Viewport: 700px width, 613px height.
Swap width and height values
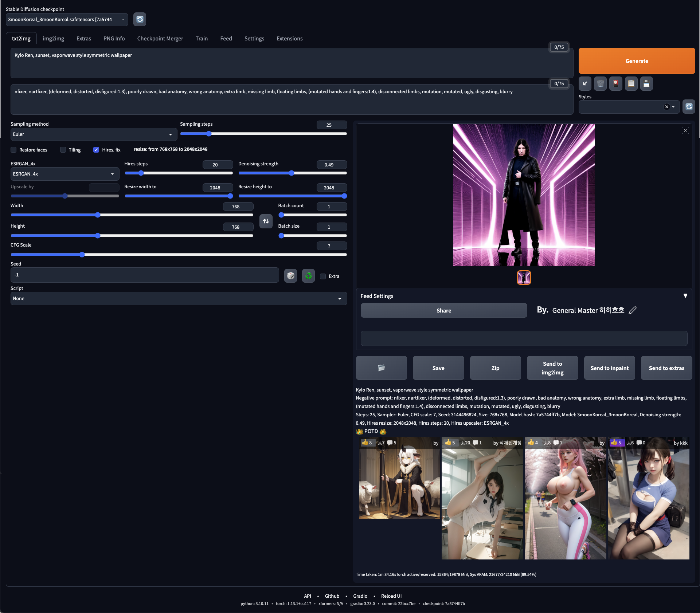266,221
